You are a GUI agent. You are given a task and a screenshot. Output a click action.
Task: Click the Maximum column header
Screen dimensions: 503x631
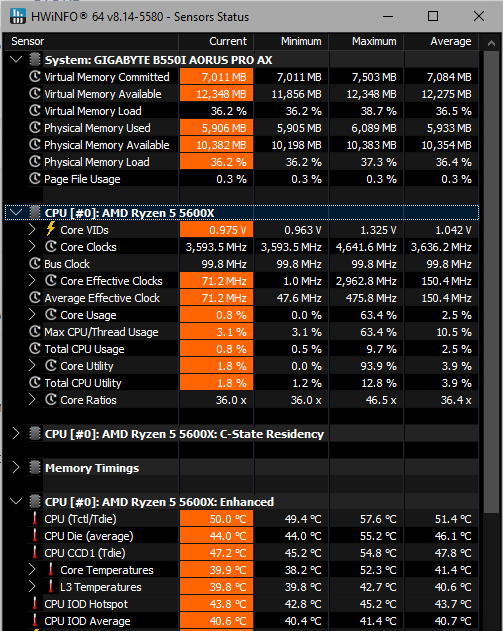[366, 41]
